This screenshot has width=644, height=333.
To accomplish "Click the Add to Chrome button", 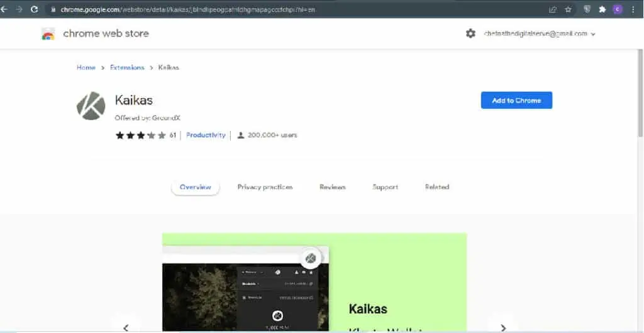I will (x=517, y=100).
